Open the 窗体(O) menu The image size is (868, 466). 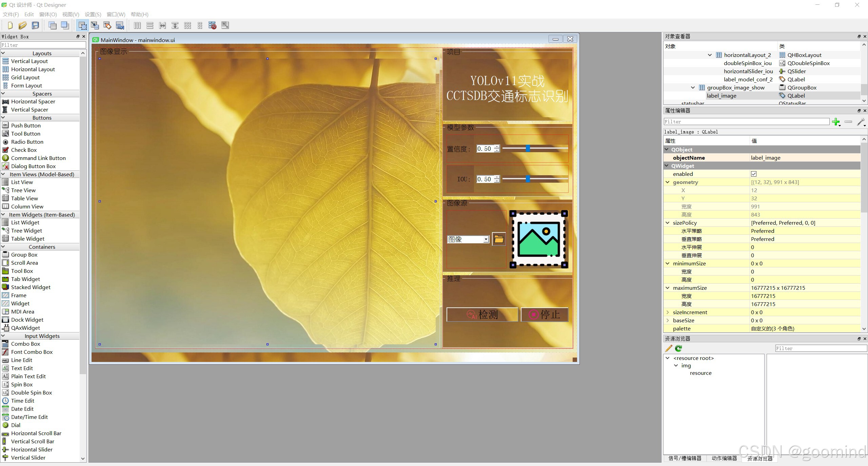tap(48, 14)
